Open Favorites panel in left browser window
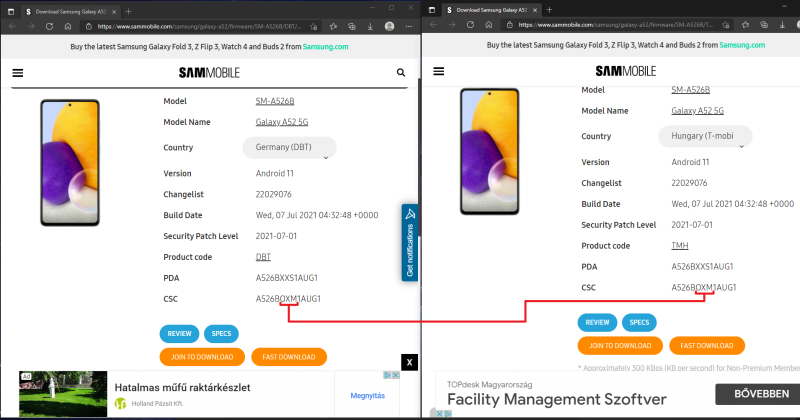The width and height of the screenshot is (800, 420). [333, 27]
